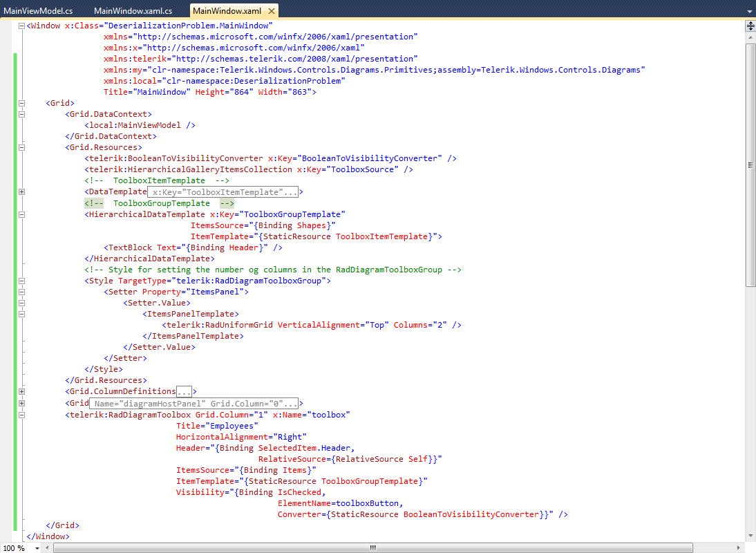Close the MainWindow.xaml tab

click(x=272, y=10)
